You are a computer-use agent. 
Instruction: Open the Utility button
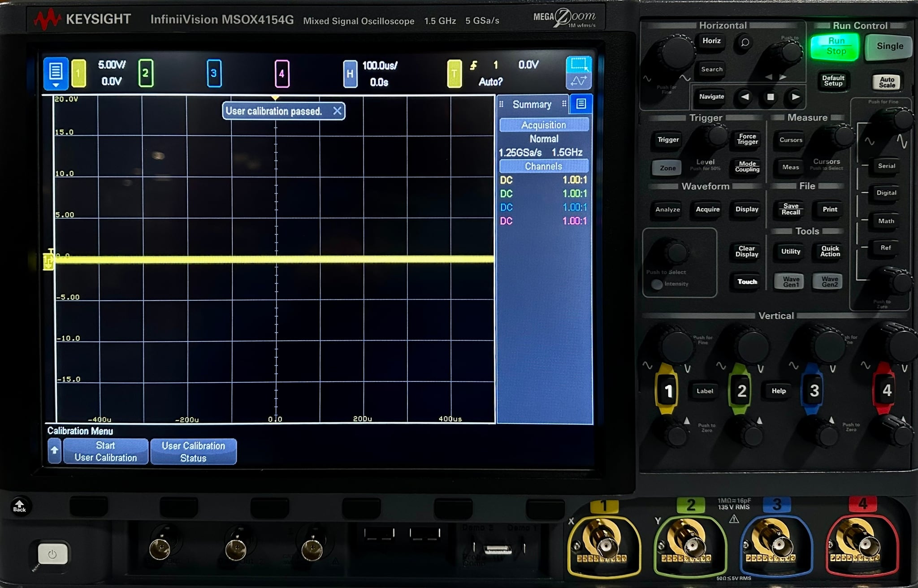[x=790, y=251]
